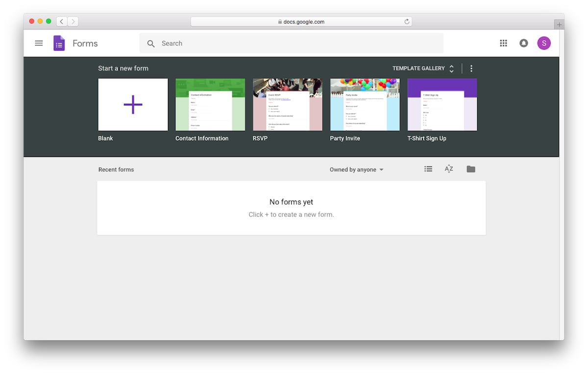Click the docs.google.com address bar
This screenshot has width=588, height=374.
click(x=301, y=22)
